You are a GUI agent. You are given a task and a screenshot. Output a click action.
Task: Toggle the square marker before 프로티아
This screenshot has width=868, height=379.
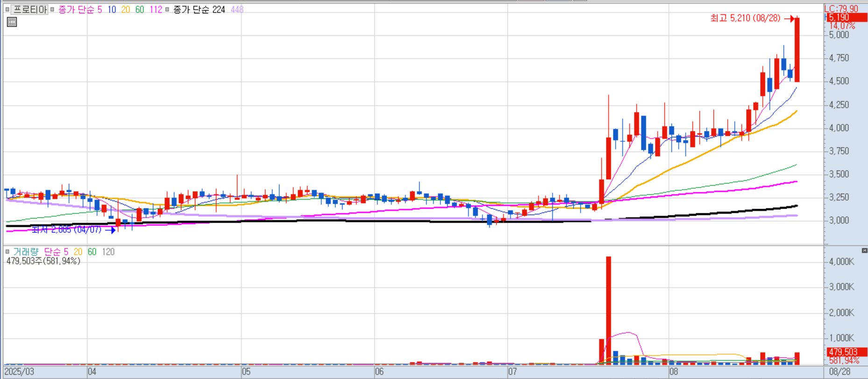[x=7, y=9]
